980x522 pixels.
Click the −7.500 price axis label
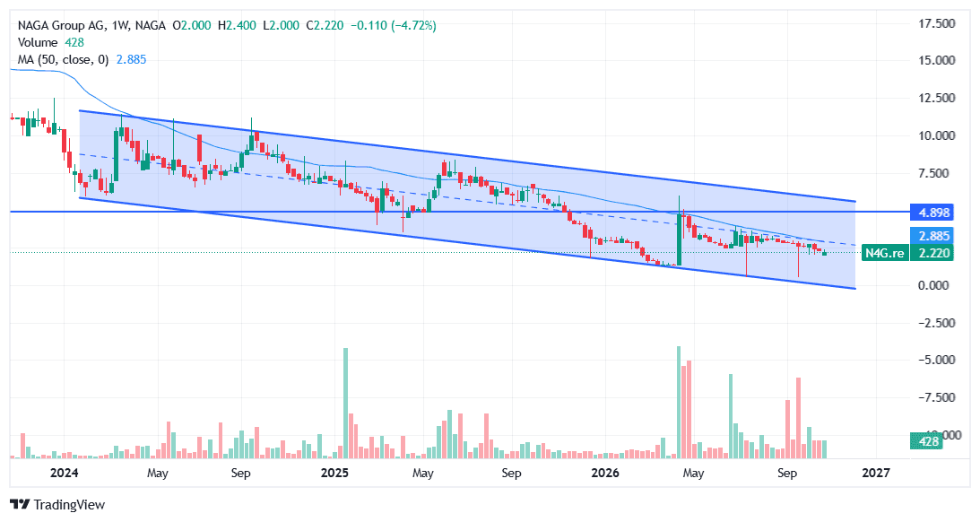coord(936,397)
